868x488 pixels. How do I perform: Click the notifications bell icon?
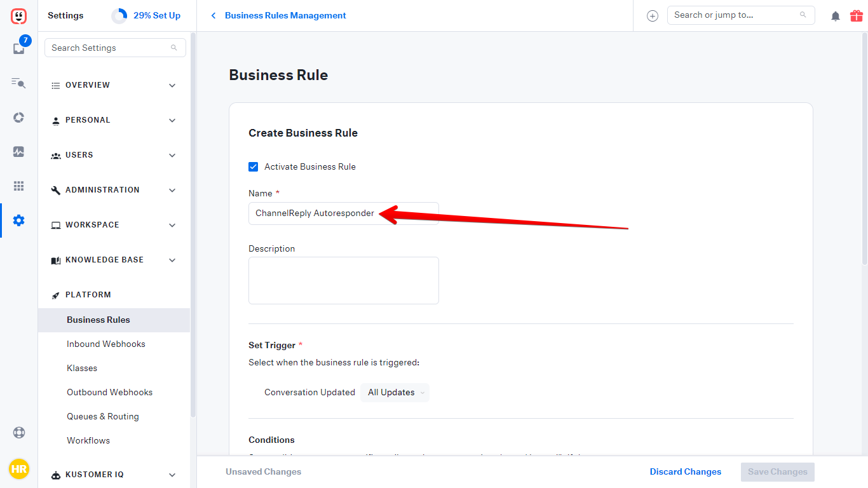pyautogui.click(x=836, y=16)
